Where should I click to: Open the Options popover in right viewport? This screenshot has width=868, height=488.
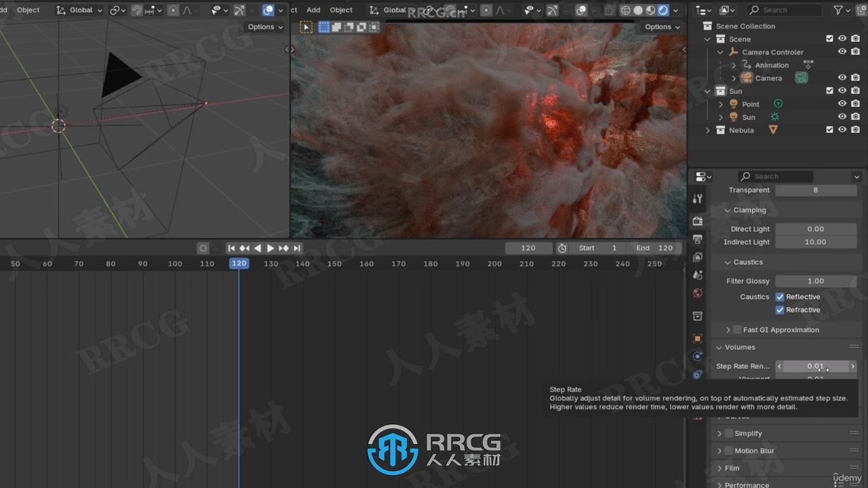tap(662, 27)
